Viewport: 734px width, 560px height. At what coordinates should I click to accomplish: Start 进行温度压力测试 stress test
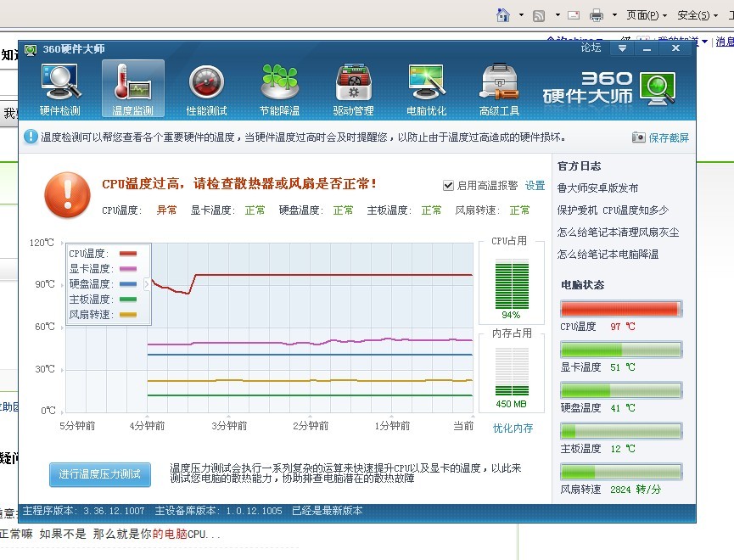coord(100,474)
